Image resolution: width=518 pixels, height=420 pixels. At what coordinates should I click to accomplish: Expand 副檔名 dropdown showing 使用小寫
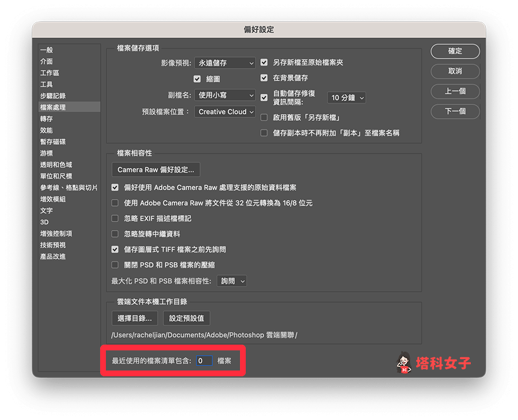pyautogui.click(x=224, y=95)
